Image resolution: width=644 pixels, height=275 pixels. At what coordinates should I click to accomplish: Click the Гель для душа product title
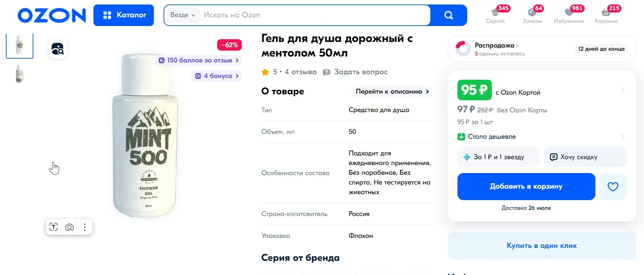337,45
